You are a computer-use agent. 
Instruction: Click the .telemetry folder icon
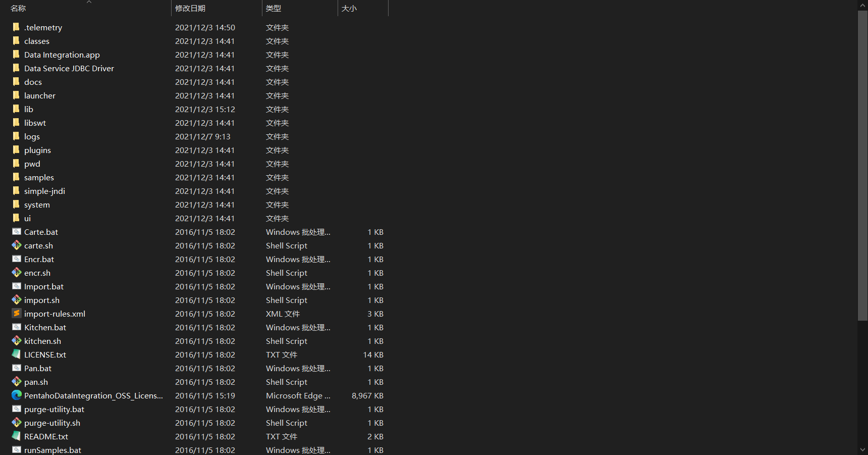(16, 27)
